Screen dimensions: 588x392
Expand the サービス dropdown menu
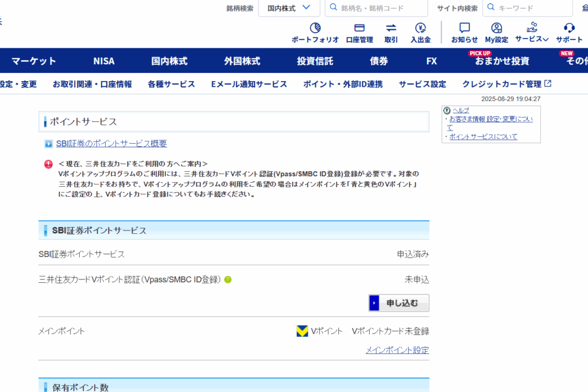point(532,32)
